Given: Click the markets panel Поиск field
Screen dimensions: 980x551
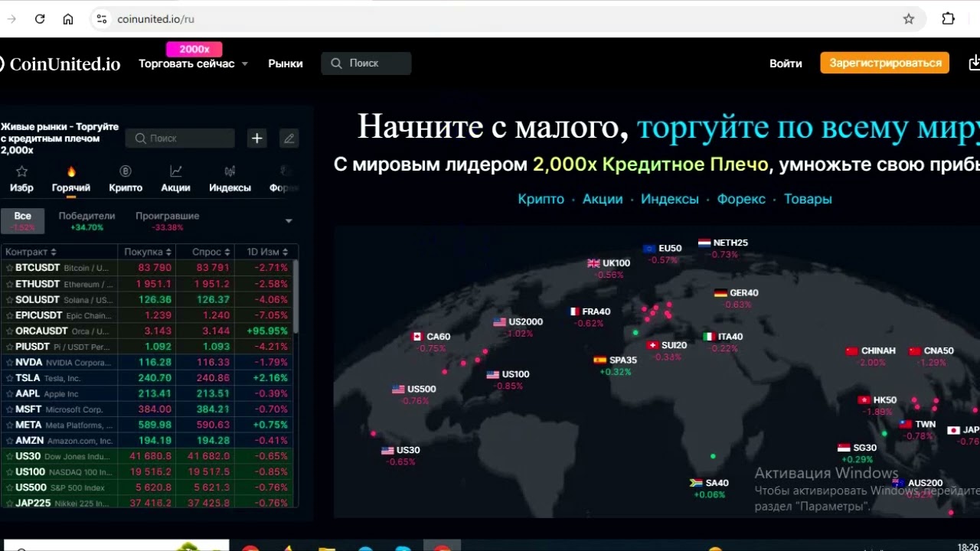Looking at the screenshot, I should (180, 139).
